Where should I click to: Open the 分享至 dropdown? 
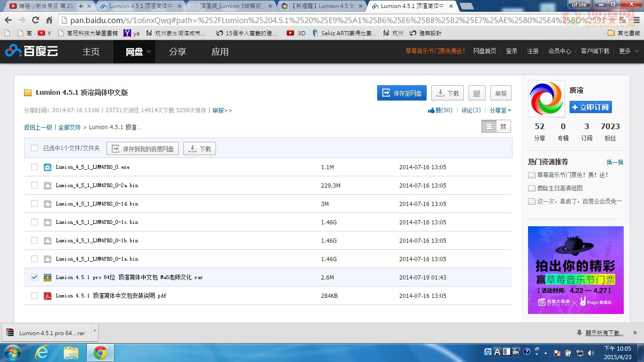(500, 110)
